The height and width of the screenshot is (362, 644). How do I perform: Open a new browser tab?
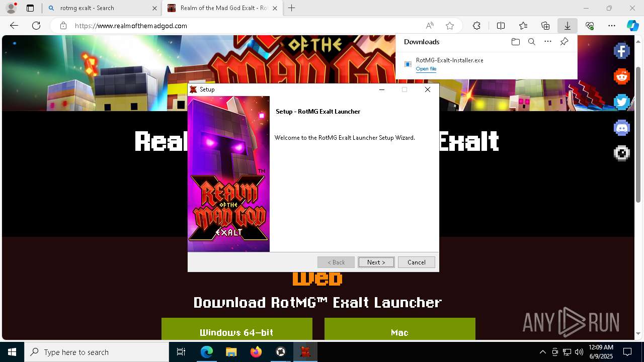(x=291, y=8)
